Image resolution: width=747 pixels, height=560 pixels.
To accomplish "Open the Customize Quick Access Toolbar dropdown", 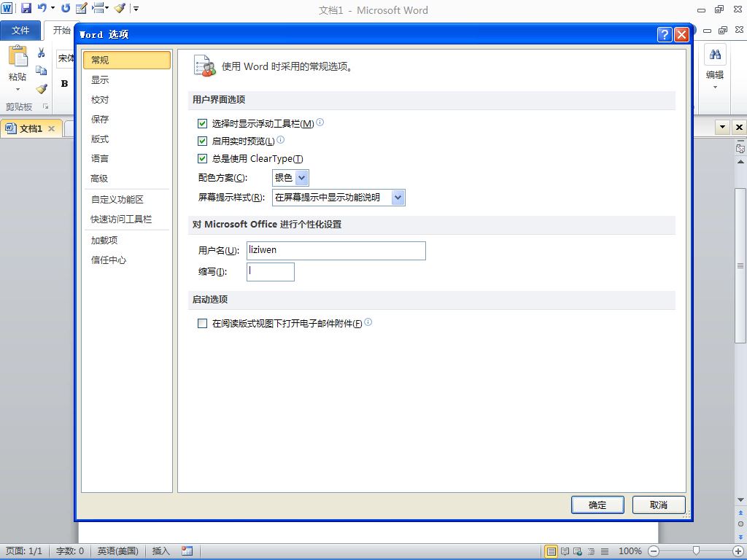I will coord(136,9).
